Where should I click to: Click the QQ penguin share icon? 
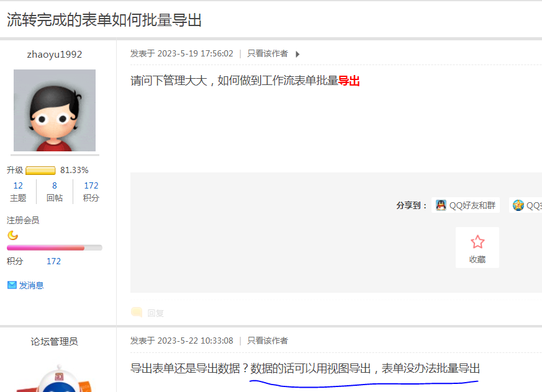pos(441,205)
